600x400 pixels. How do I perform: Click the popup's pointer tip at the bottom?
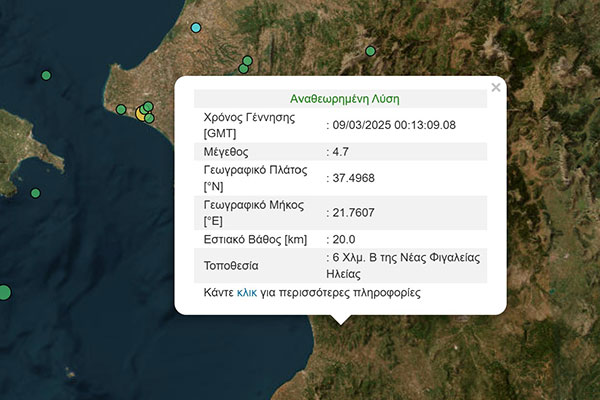(x=340, y=322)
